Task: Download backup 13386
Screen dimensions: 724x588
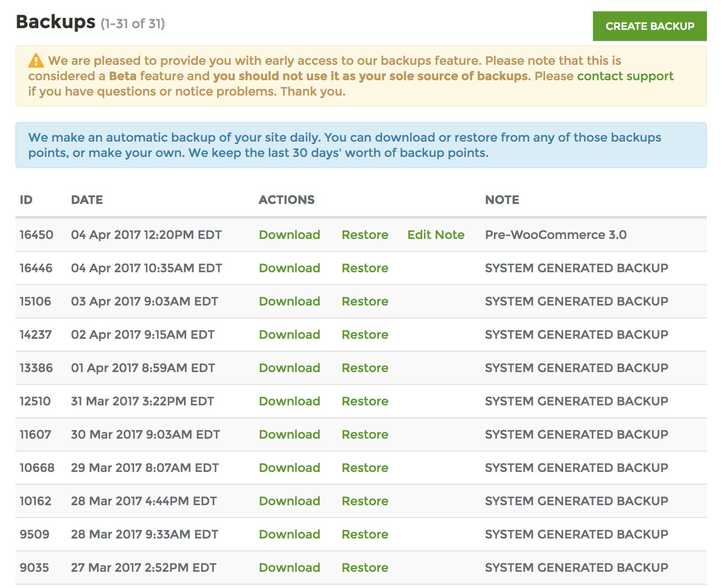Action: pos(289,368)
